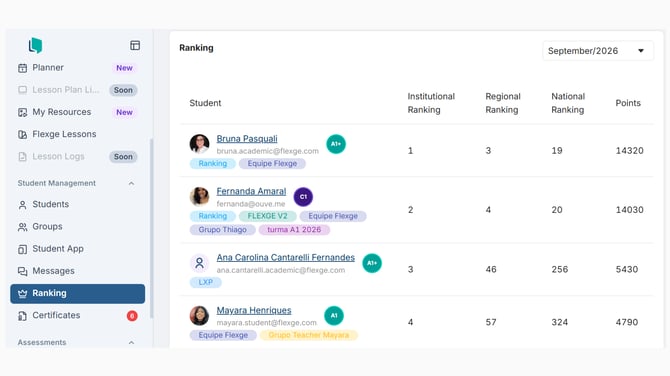Click the Students person icon

pos(23,205)
